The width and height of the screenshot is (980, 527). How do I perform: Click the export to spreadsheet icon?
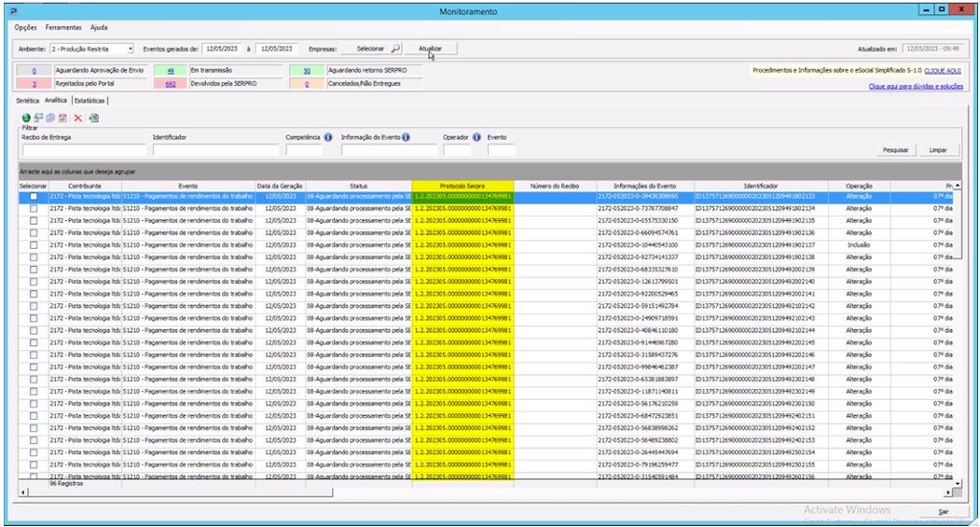[x=94, y=118]
